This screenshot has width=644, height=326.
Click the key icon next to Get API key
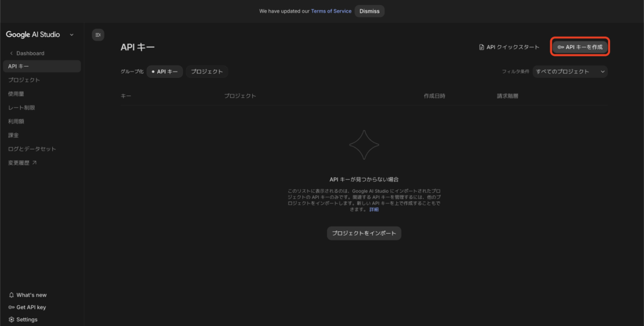pyautogui.click(x=11, y=307)
